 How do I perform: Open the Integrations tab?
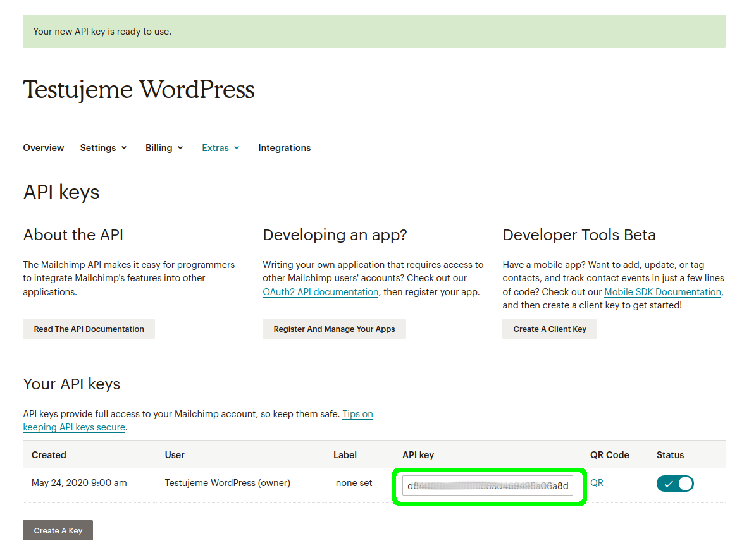[284, 148]
